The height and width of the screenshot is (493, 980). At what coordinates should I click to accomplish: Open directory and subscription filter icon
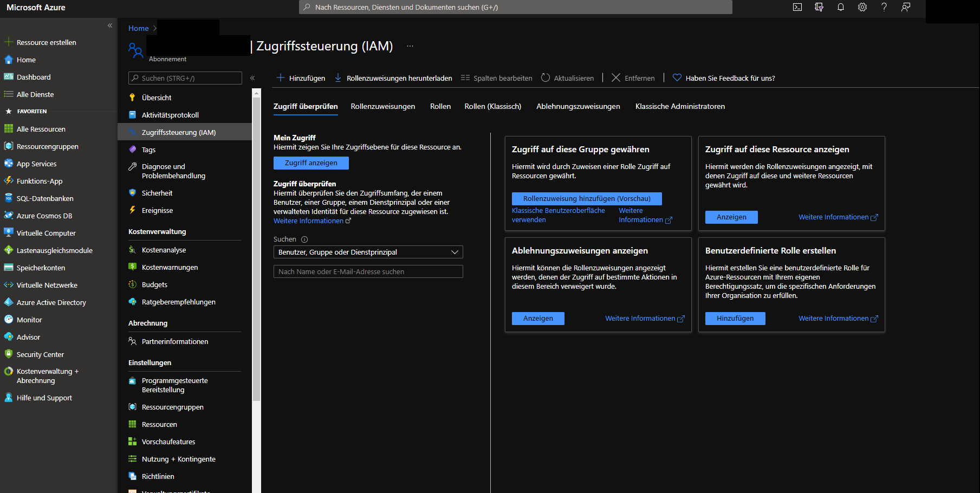[819, 7]
